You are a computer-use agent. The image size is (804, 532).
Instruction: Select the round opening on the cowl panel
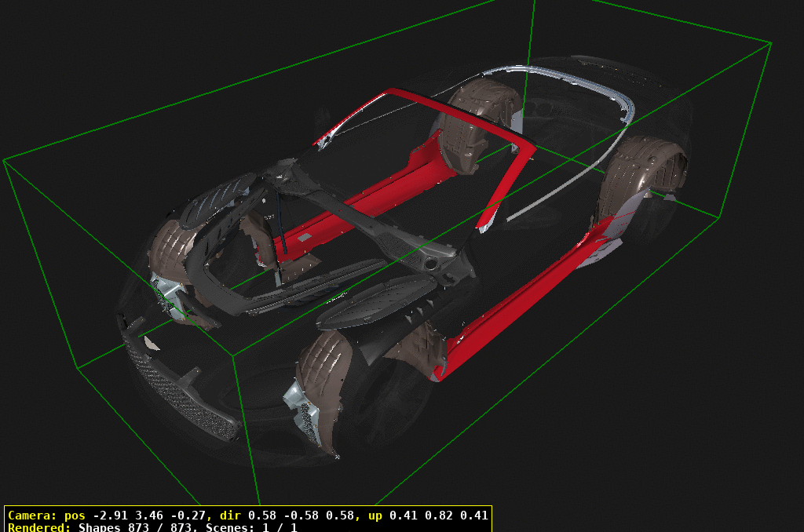click(x=432, y=264)
